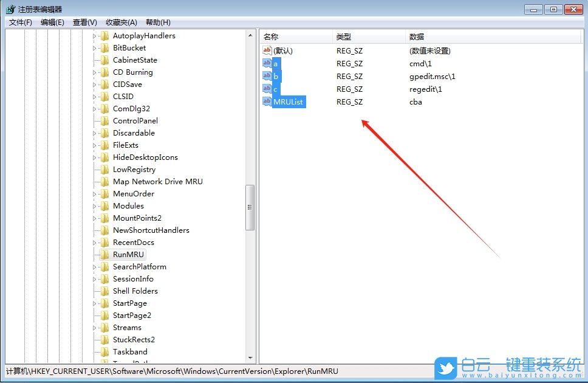
Task: Click the ab icon beside the (默认) value
Action: click(x=267, y=50)
